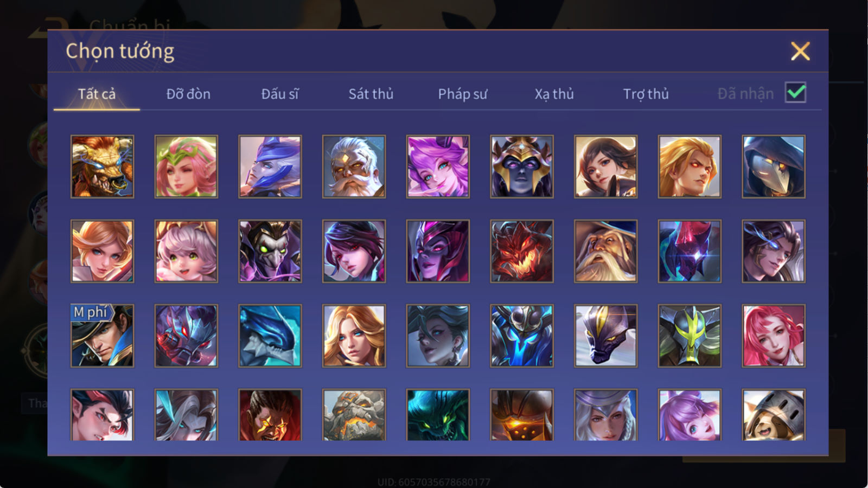Select the Tất cả tab

tap(97, 94)
